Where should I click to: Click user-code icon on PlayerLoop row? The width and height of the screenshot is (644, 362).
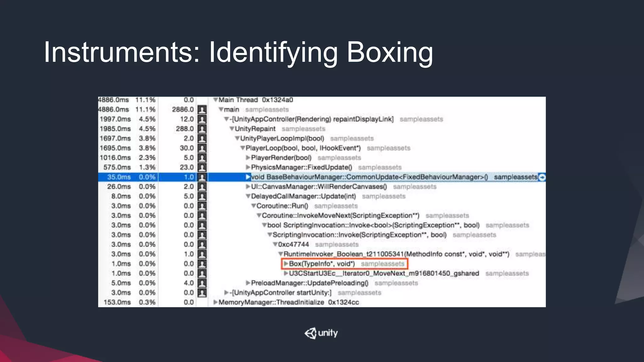pyautogui.click(x=202, y=148)
